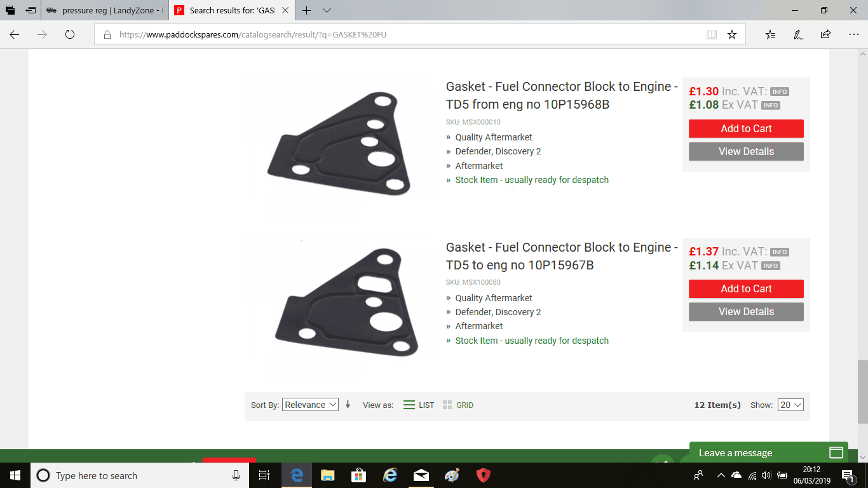
Task: Open OneDrive cloud tray icon
Action: pos(736,475)
